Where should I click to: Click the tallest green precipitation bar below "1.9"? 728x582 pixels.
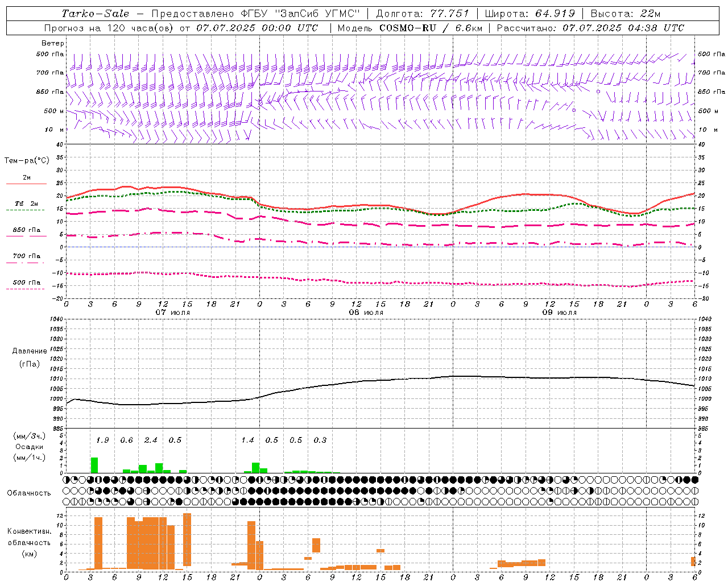coord(94,465)
